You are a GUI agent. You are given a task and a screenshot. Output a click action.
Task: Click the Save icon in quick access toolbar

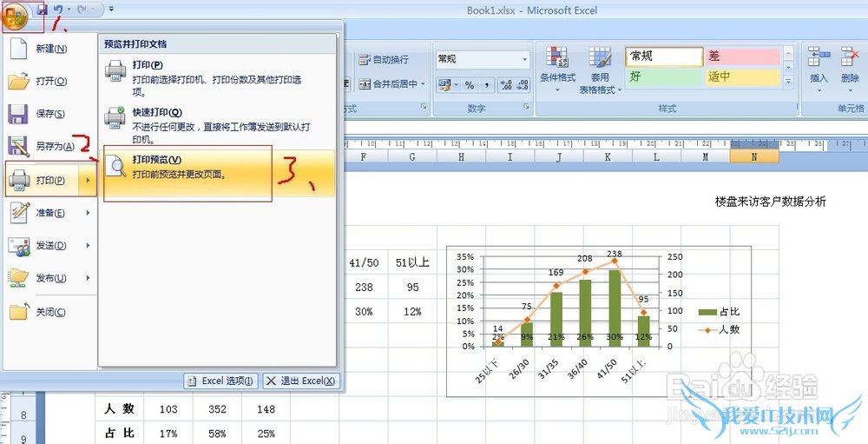(x=41, y=10)
